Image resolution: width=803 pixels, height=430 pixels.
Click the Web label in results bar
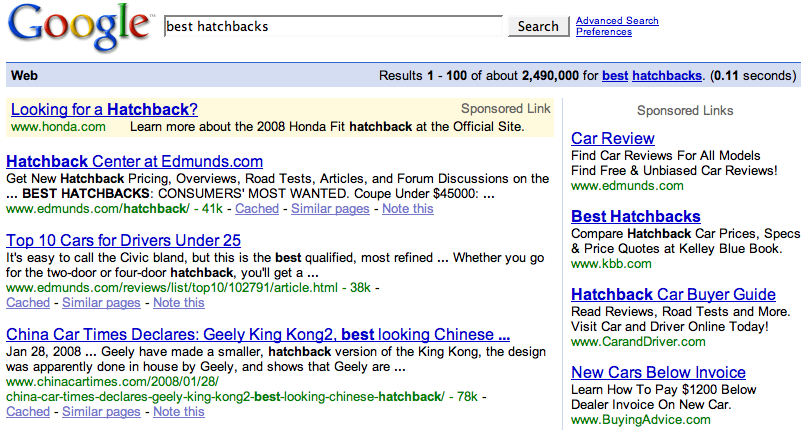[24, 76]
